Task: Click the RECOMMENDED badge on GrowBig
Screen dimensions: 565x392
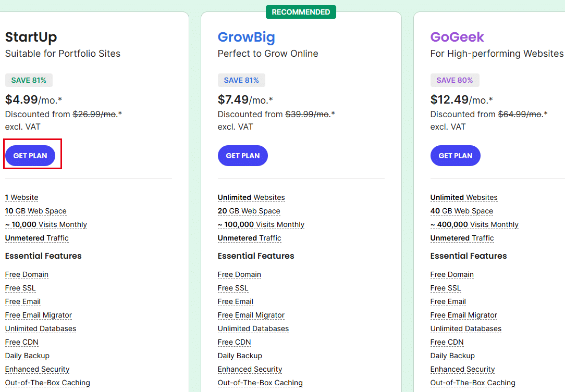Action: point(301,12)
